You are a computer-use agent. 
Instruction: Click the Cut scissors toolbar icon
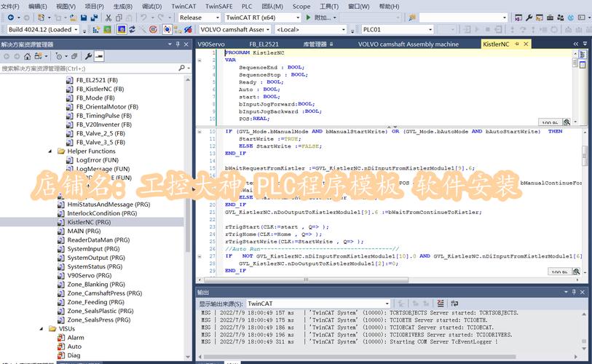tap(108, 17)
